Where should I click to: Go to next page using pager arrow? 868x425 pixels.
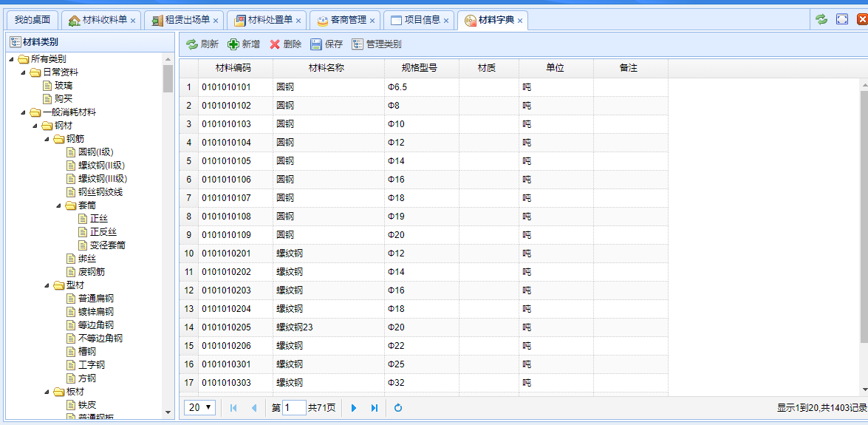tap(354, 408)
